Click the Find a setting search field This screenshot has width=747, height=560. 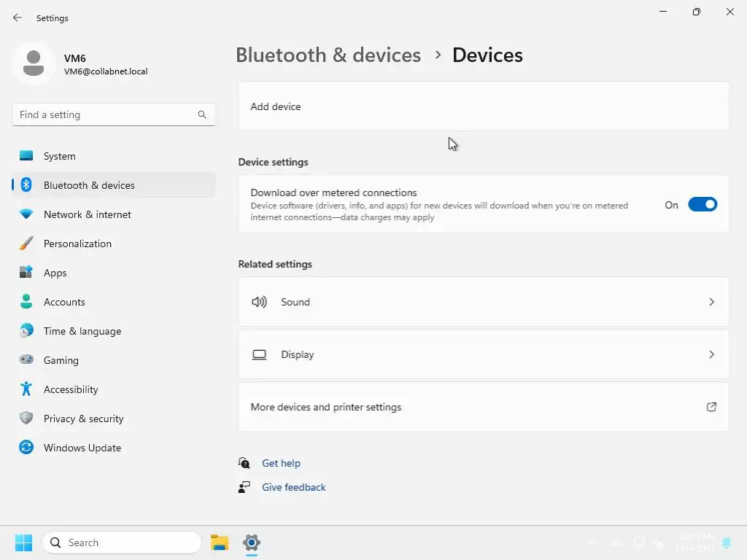point(106,114)
